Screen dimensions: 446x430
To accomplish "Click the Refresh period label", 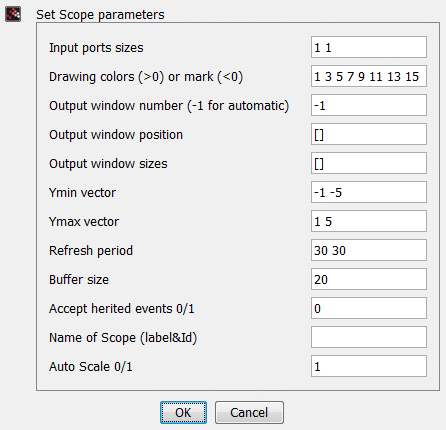I will (91, 251).
